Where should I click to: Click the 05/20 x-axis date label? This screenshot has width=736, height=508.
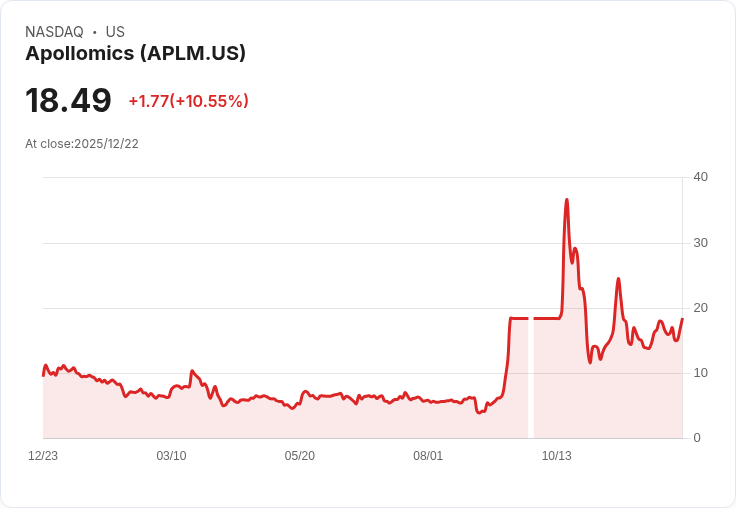click(299, 456)
